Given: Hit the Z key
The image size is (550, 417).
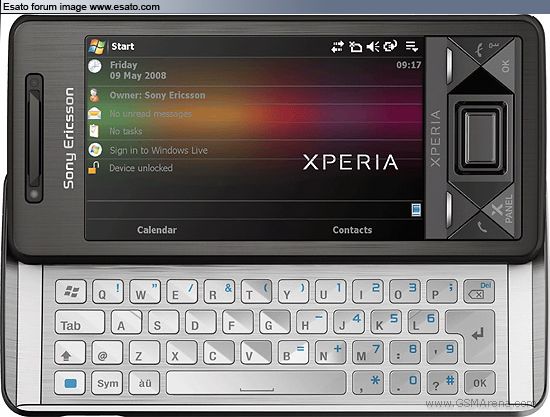Looking at the screenshot, I should pyautogui.click(x=145, y=352).
